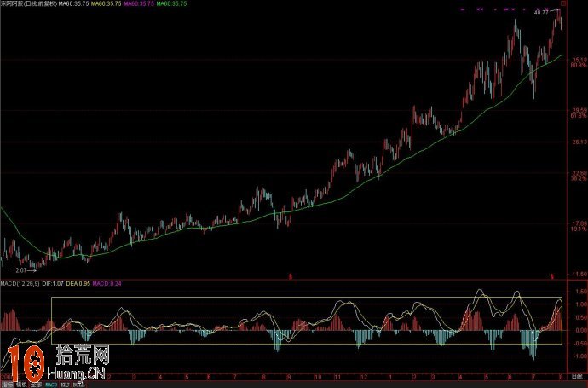The image size is (588, 388).
Task: Open MACD(12,26,9) parameter label
Action: (x=14, y=282)
